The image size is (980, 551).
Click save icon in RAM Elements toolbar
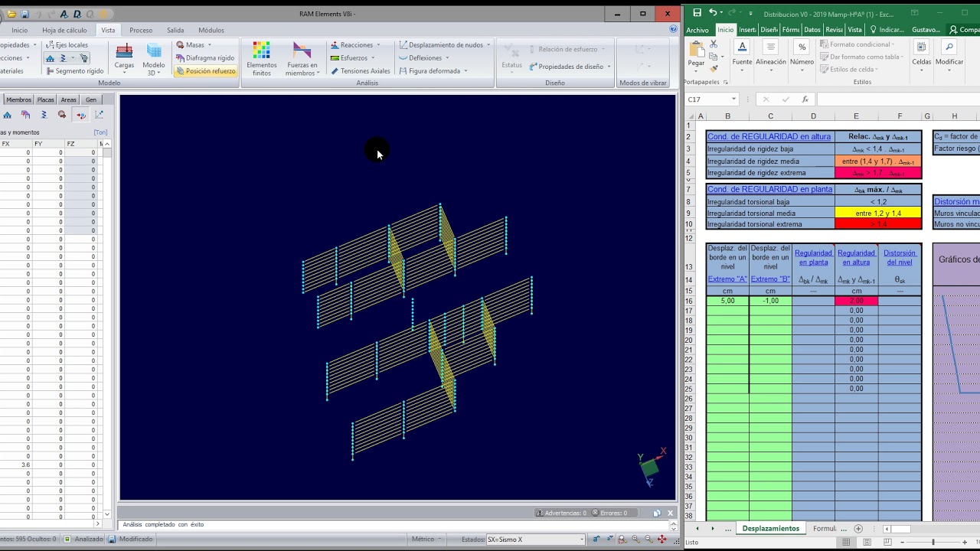click(x=24, y=14)
